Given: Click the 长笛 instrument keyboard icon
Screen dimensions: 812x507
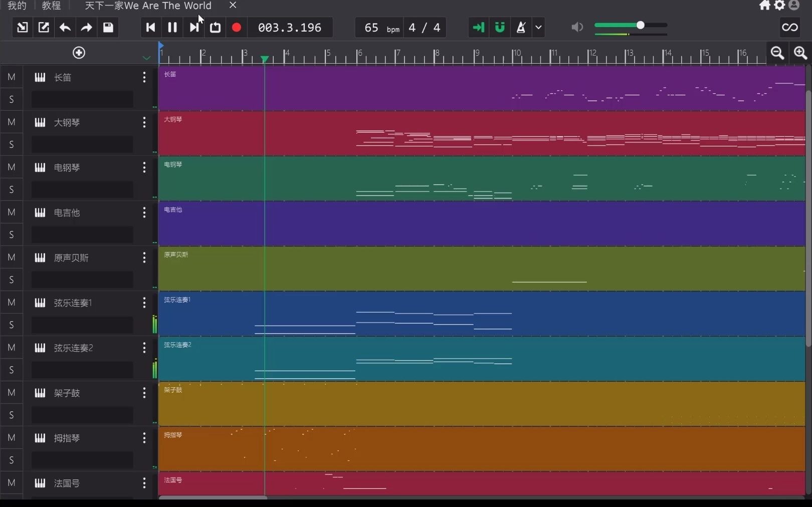Looking at the screenshot, I should [40, 77].
